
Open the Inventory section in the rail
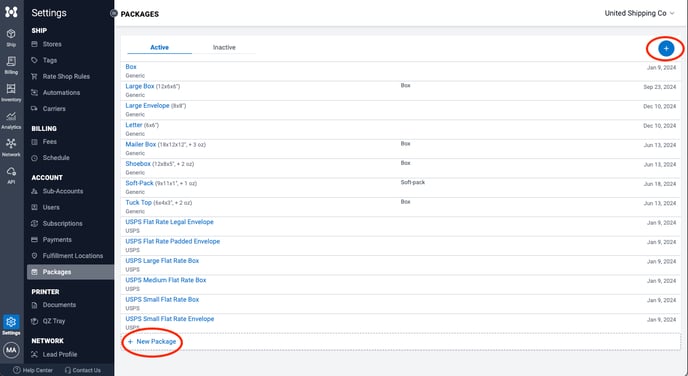11,93
